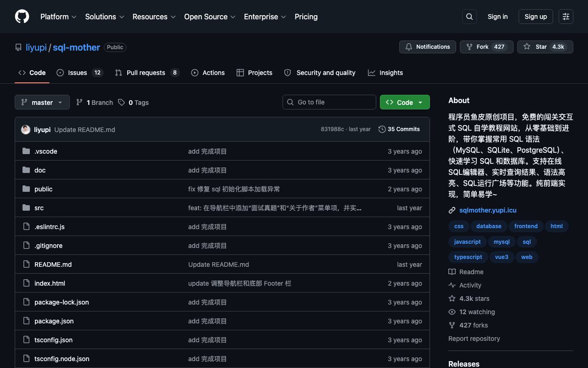The width and height of the screenshot is (588, 368).
Task: Click the tag icon beside 0 Tags
Action: 121,103
